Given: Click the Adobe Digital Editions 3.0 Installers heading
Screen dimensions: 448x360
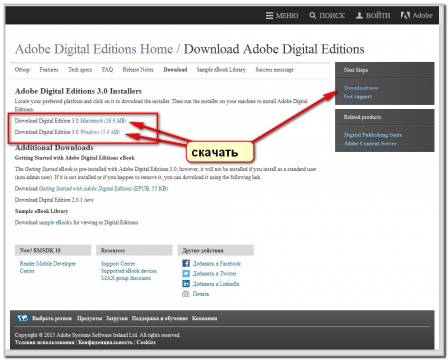Looking at the screenshot, I should [78, 91].
